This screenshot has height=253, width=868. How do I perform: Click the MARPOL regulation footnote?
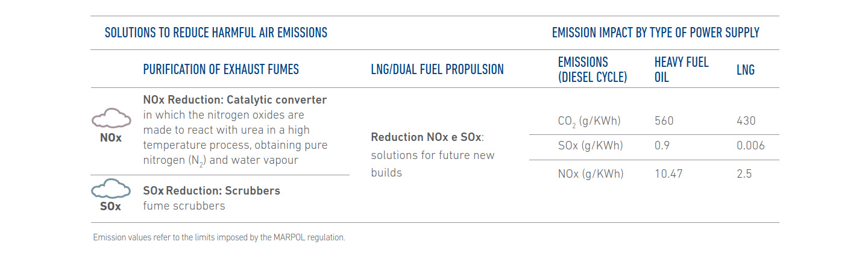219,237
